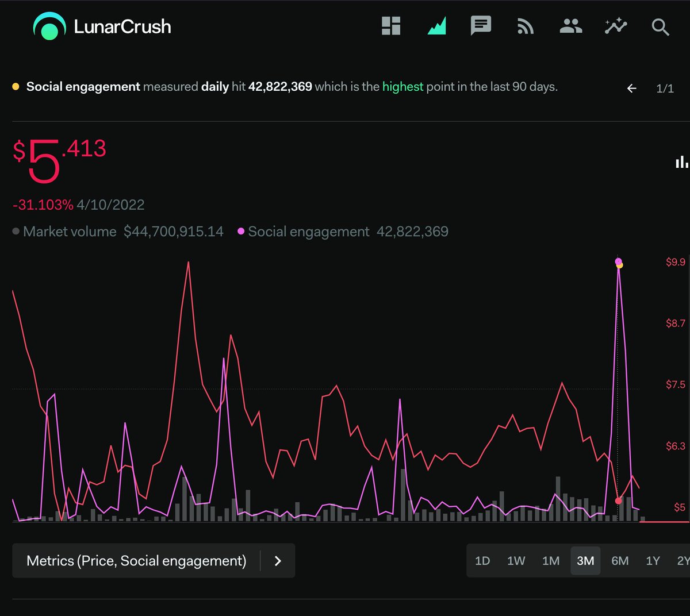
Task: Click the yellow alert indicator dot
Action: pos(16,86)
